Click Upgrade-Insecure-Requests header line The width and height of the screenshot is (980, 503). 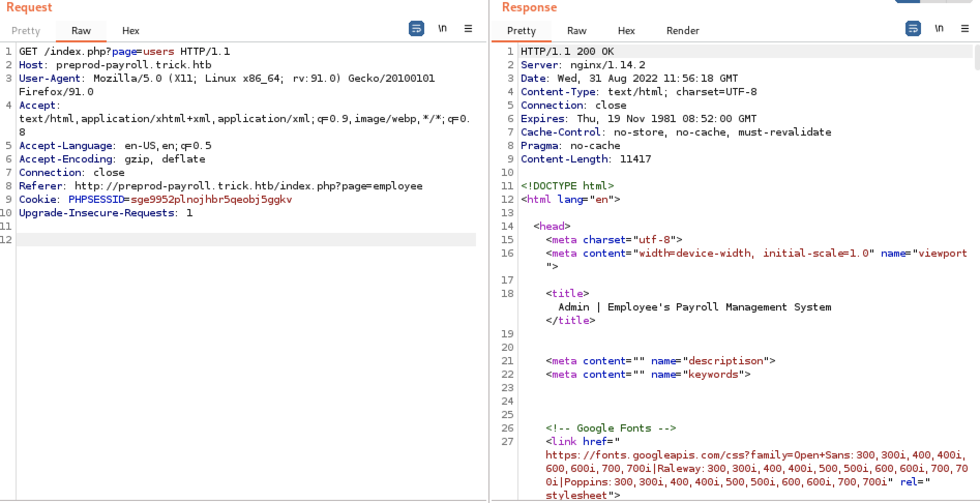(x=106, y=213)
